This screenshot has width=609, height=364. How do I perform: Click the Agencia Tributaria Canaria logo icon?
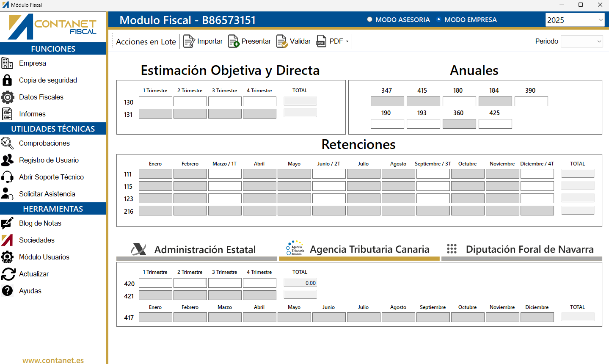click(x=295, y=248)
